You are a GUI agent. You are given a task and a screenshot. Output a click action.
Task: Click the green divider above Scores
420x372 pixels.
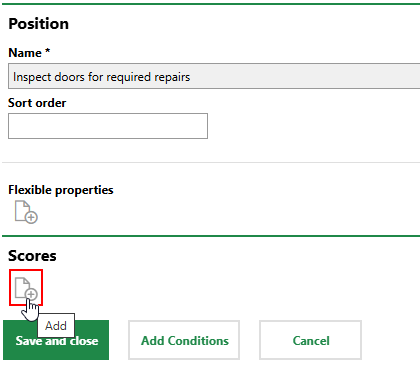tap(211, 236)
